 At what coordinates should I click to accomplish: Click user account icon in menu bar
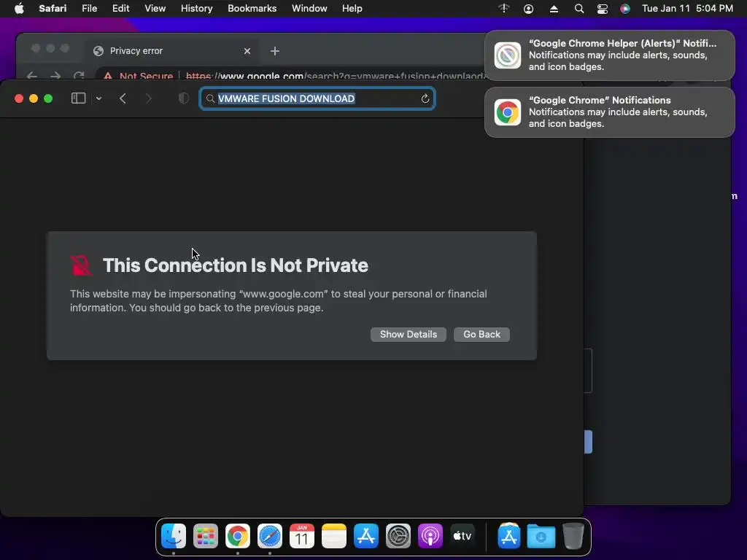528,9
